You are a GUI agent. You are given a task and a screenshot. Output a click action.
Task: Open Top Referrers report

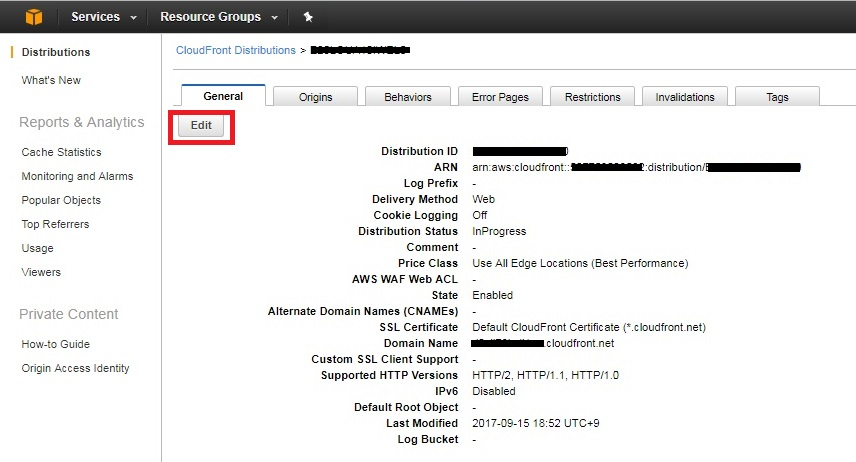(55, 224)
